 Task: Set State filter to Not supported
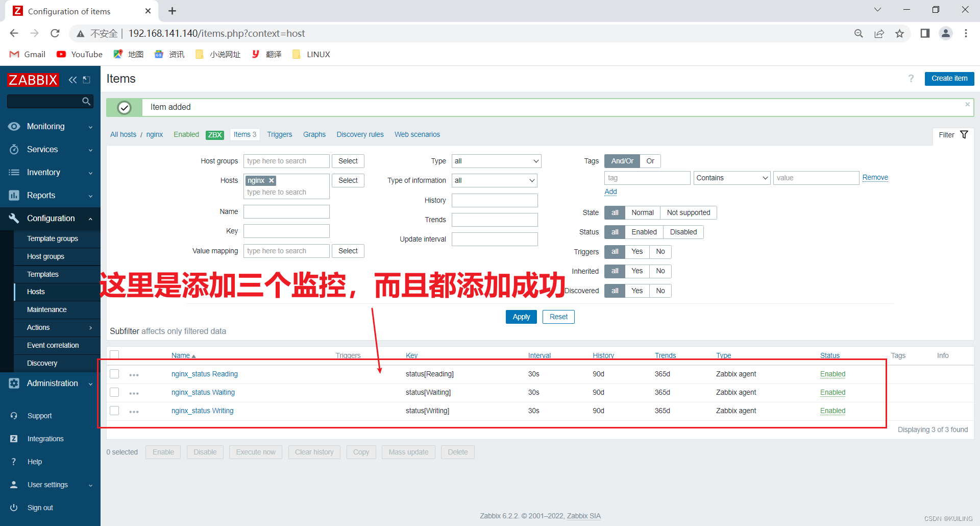pyautogui.click(x=688, y=212)
